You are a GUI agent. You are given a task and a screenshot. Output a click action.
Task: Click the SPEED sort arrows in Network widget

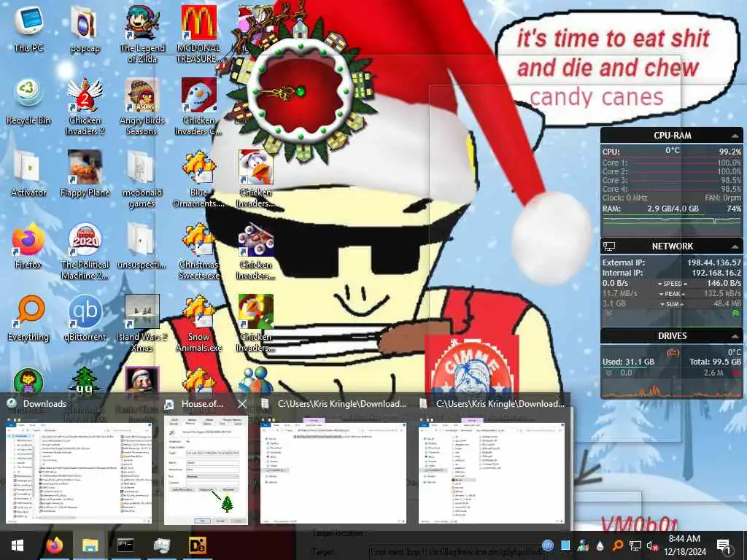pos(672,284)
